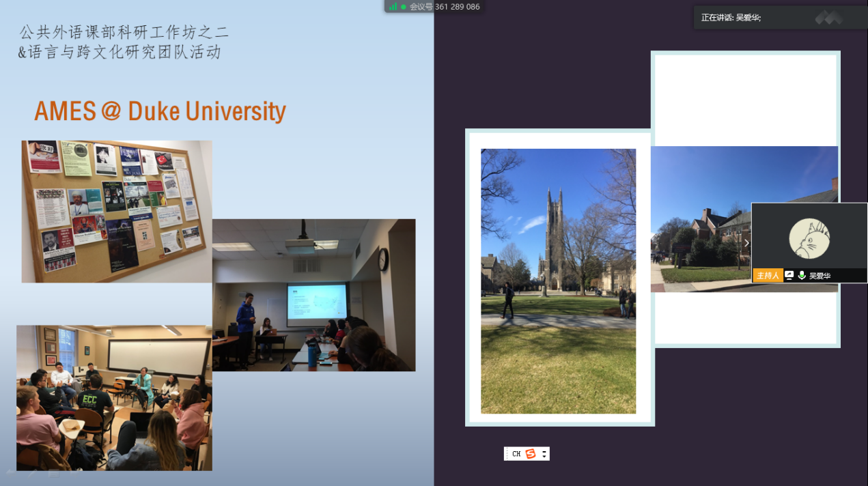Click the green network signal strength icon

[x=393, y=7]
